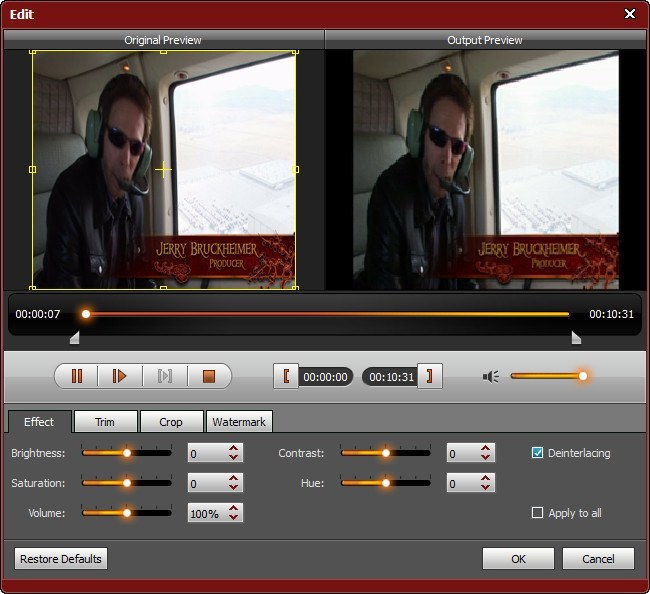
Task: Uncheck the Deinterlacing checkbox
Action: pos(537,453)
